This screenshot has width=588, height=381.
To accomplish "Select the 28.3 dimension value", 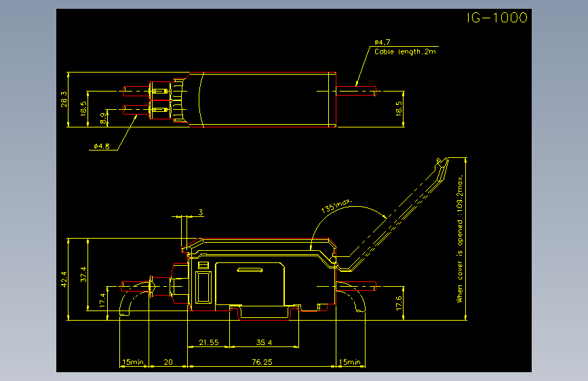I will coord(64,99).
